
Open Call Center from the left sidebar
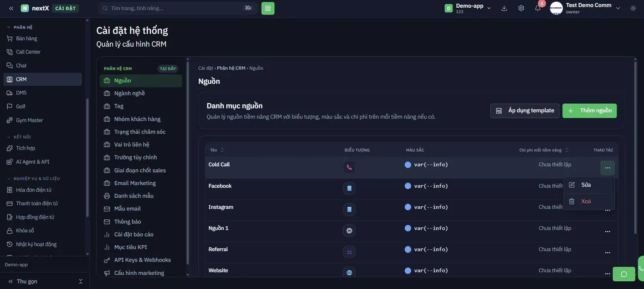coord(43,52)
